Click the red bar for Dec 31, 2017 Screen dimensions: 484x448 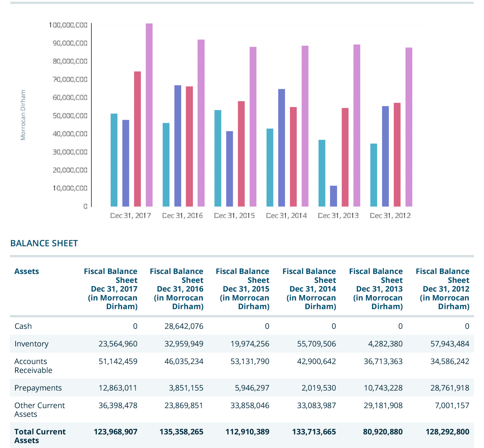pyautogui.click(x=138, y=139)
